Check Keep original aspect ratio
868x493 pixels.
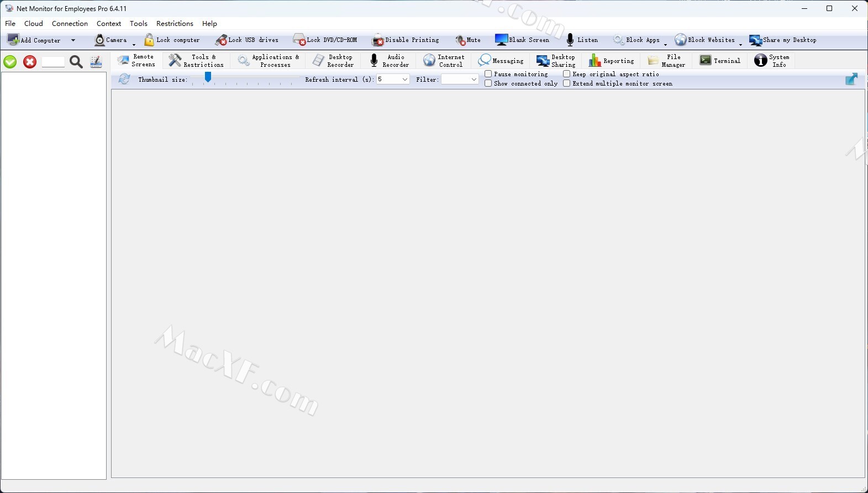[567, 74]
